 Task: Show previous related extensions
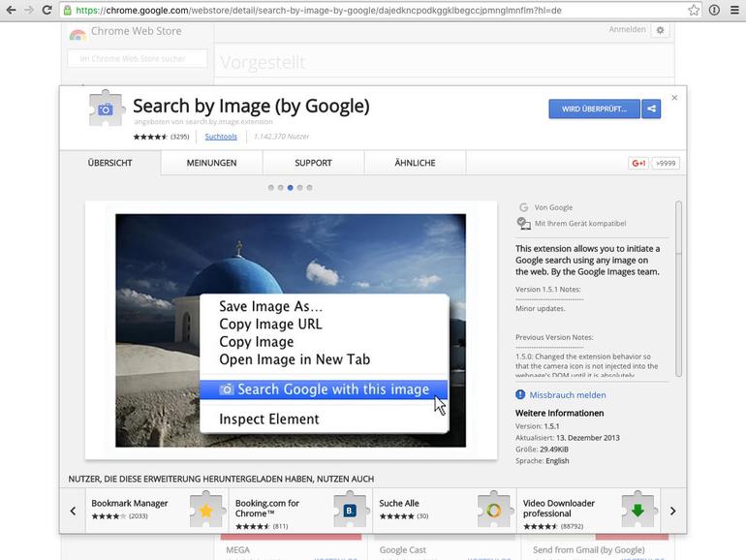tap(73, 511)
